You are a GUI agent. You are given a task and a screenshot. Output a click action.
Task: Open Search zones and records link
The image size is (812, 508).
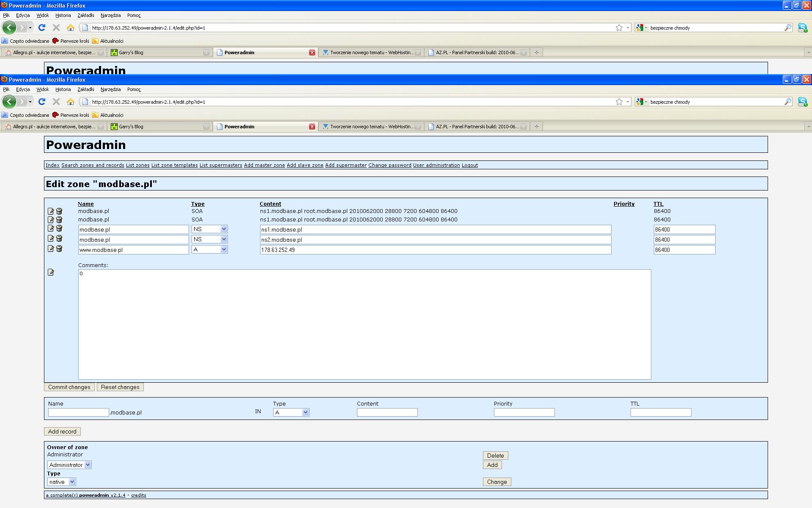tap(93, 165)
